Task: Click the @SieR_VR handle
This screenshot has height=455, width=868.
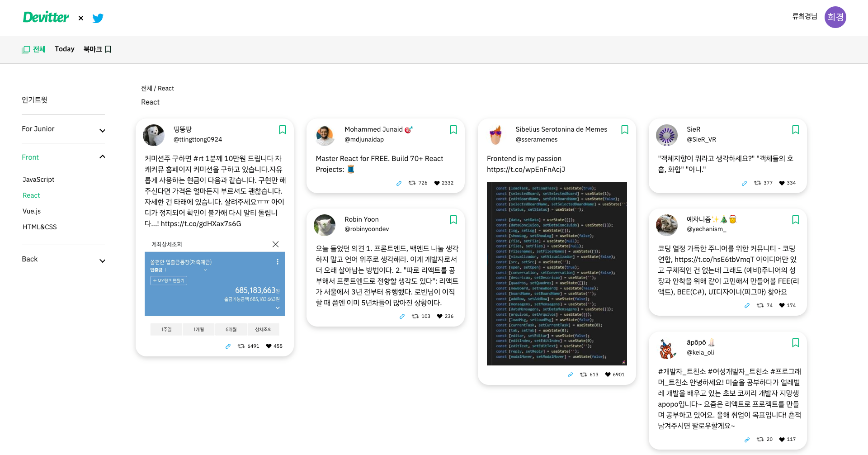Action: tap(701, 139)
